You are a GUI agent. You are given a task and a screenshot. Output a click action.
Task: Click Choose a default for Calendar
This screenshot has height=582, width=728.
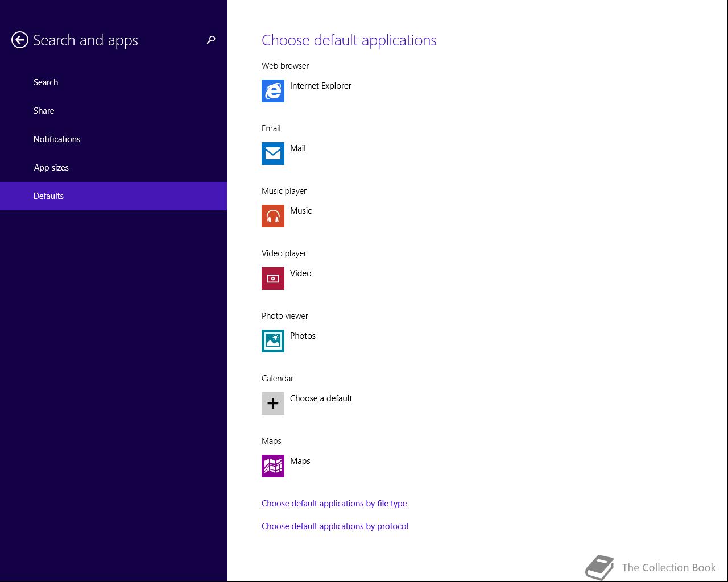321,398
